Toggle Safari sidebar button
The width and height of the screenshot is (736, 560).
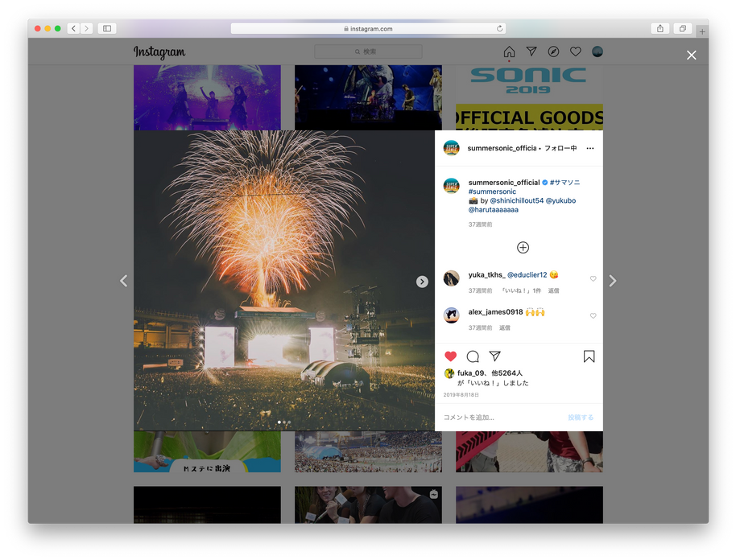coord(107,29)
